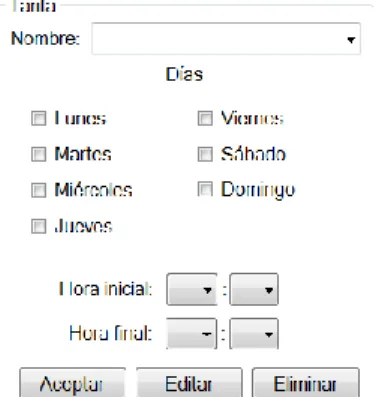
Task: Click the Editar button
Action: coord(189,383)
